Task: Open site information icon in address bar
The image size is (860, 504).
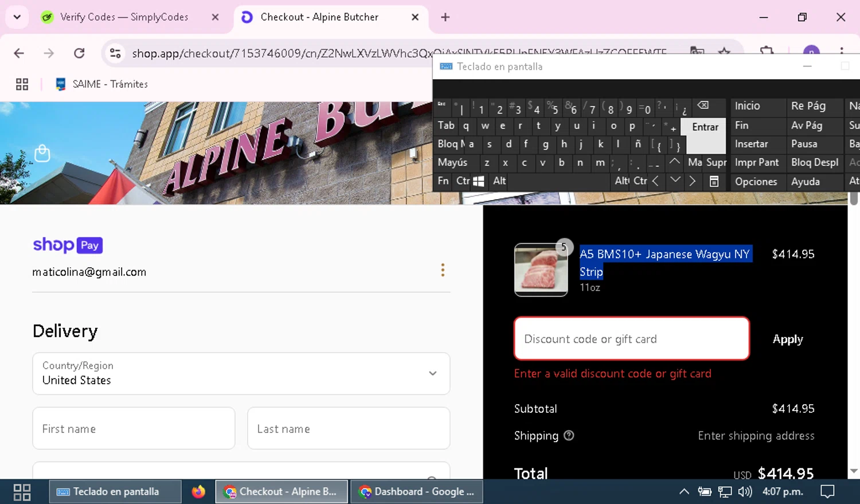Action: tap(115, 53)
